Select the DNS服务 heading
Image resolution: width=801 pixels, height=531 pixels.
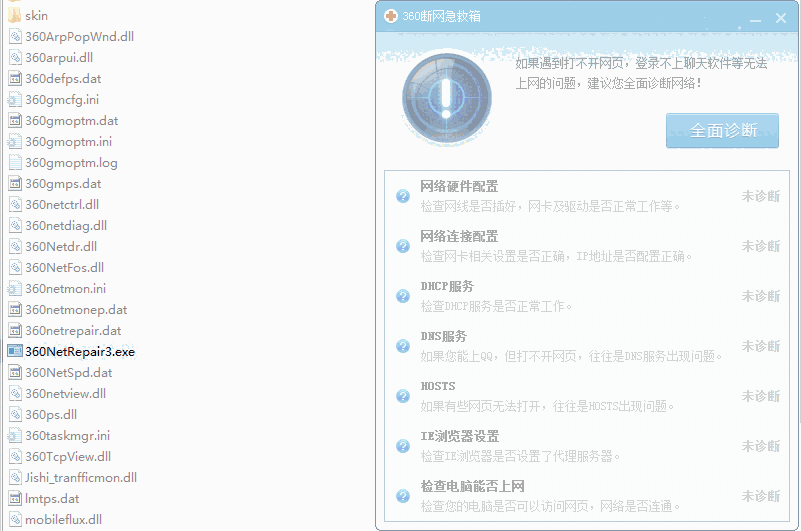coord(443,336)
